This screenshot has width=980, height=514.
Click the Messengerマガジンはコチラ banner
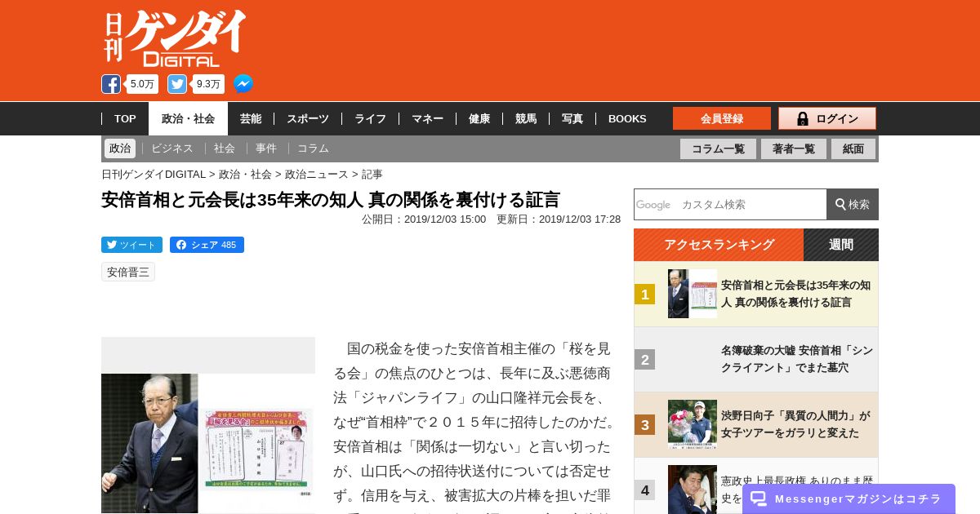[x=849, y=498]
